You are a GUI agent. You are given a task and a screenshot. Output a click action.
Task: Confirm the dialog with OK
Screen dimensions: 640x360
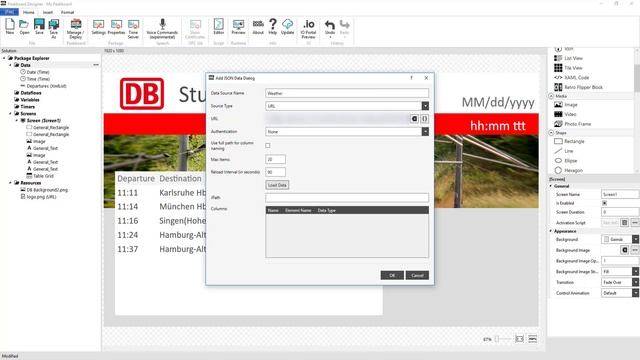[392, 275]
